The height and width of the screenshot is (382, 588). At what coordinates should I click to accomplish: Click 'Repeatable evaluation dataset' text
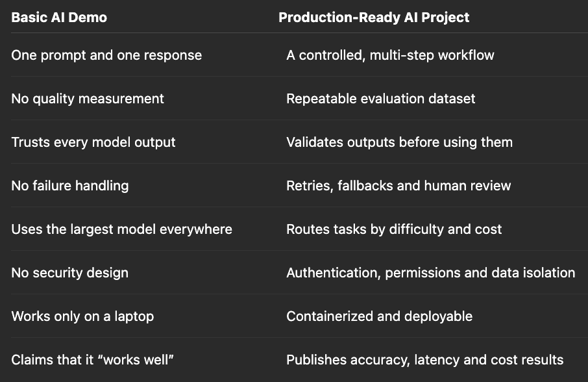coord(380,99)
